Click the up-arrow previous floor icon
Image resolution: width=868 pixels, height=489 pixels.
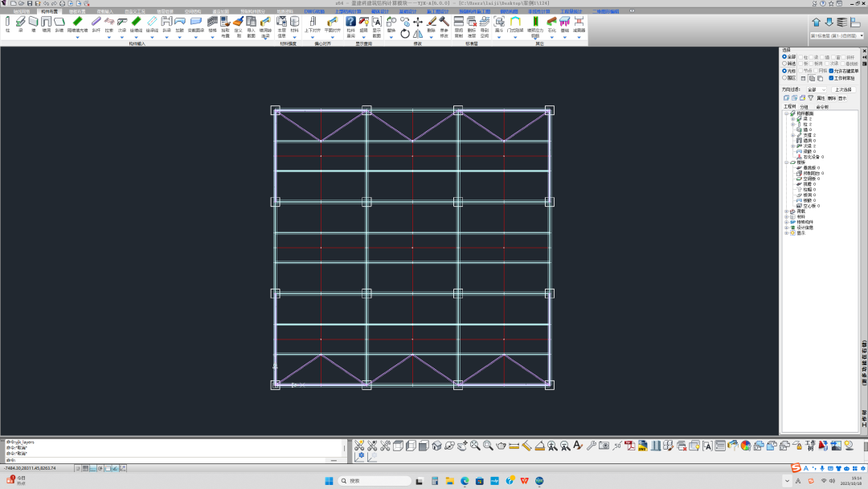point(816,23)
